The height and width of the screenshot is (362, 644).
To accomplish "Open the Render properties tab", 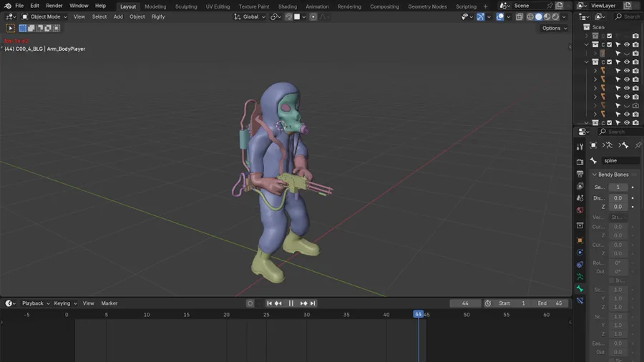I will [x=580, y=162].
